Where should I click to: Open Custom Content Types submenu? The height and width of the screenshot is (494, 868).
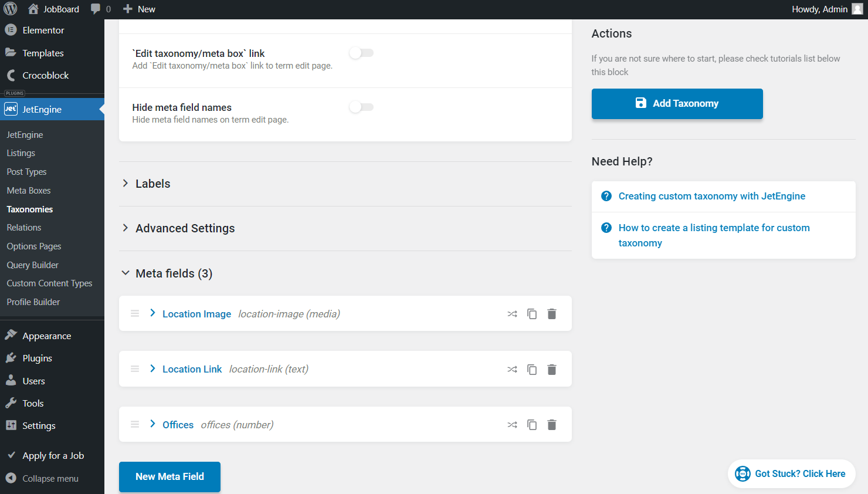click(50, 283)
